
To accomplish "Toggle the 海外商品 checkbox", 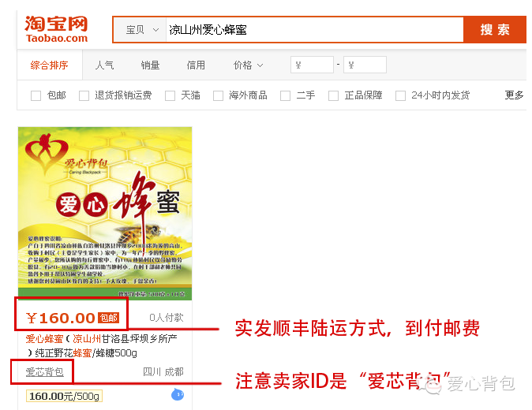I will (218, 96).
